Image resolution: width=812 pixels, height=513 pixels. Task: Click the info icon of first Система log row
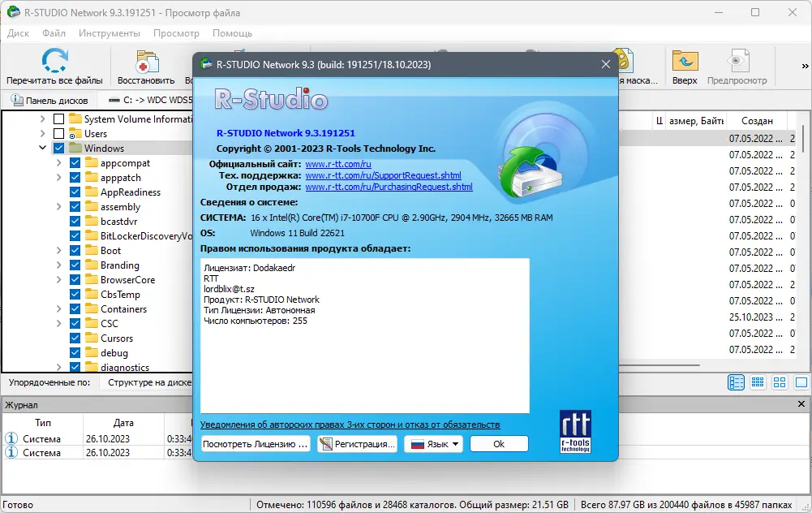[x=11, y=438]
